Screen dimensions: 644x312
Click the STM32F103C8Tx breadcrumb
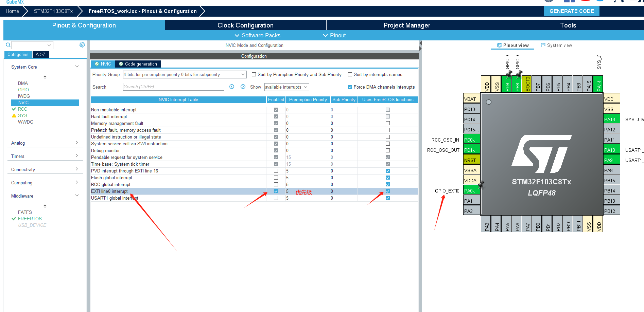tap(53, 11)
